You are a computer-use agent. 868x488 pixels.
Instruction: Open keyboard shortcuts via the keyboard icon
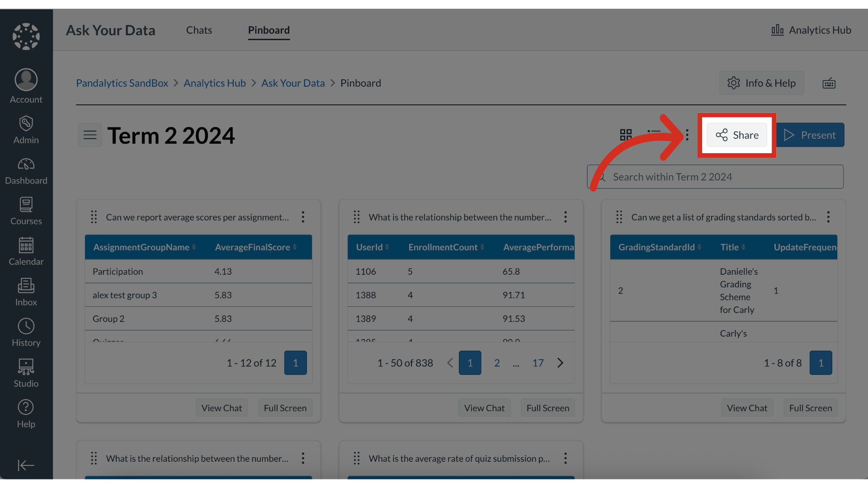point(829,83)
